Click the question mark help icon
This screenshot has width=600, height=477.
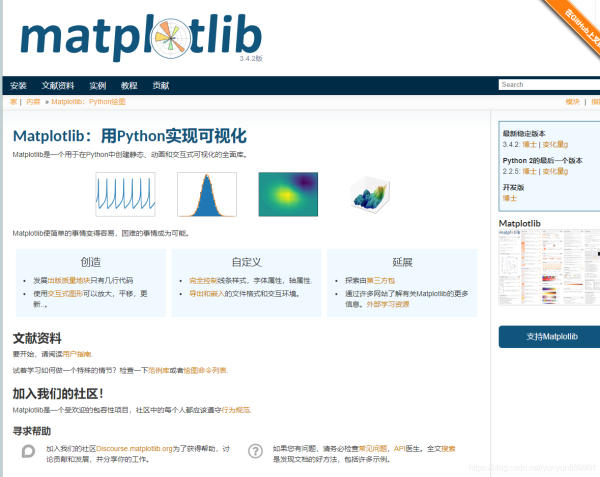coord(256,452)
